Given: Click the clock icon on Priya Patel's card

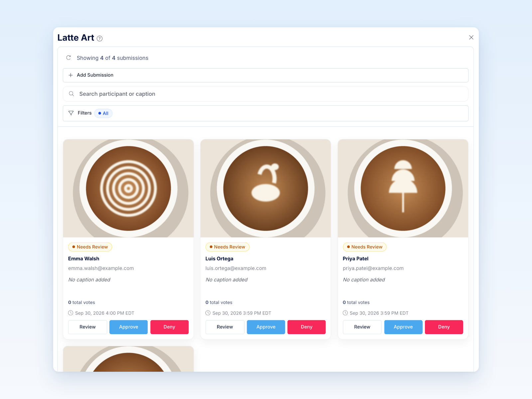Looking at the screenshot, I should 345,313.
